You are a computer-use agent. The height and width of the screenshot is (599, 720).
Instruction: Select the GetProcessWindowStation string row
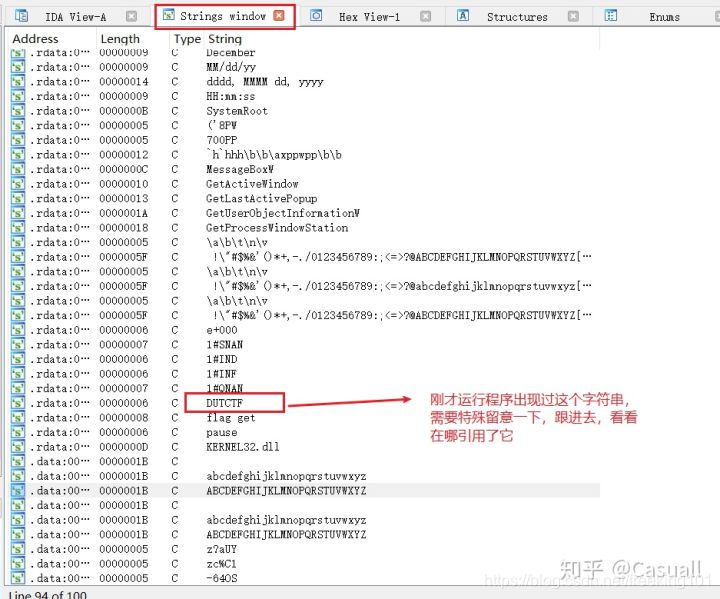click(x=304, y=228)
